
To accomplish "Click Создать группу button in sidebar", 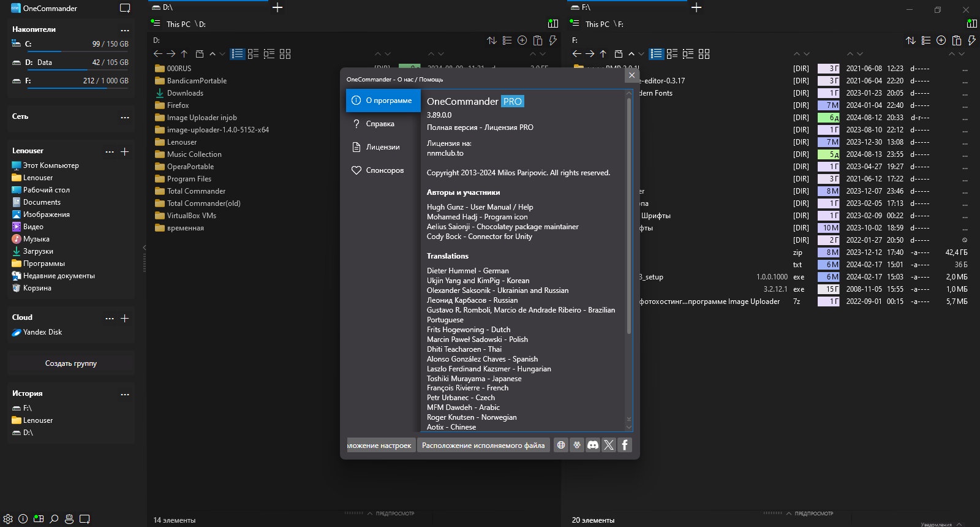I will click(71, 363).
